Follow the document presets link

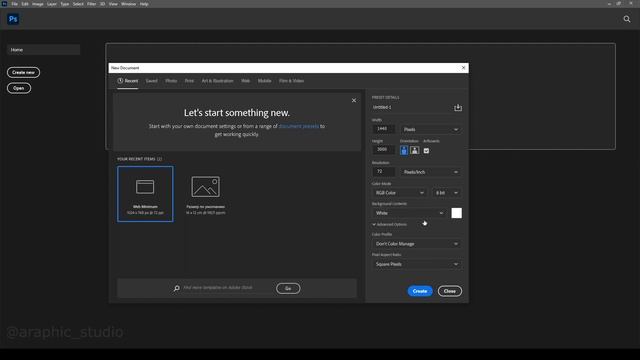[298, 126]
